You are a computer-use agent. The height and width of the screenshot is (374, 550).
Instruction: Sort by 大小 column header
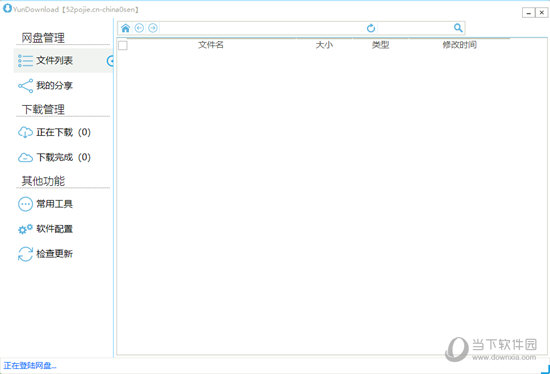[x=324, y=45]
